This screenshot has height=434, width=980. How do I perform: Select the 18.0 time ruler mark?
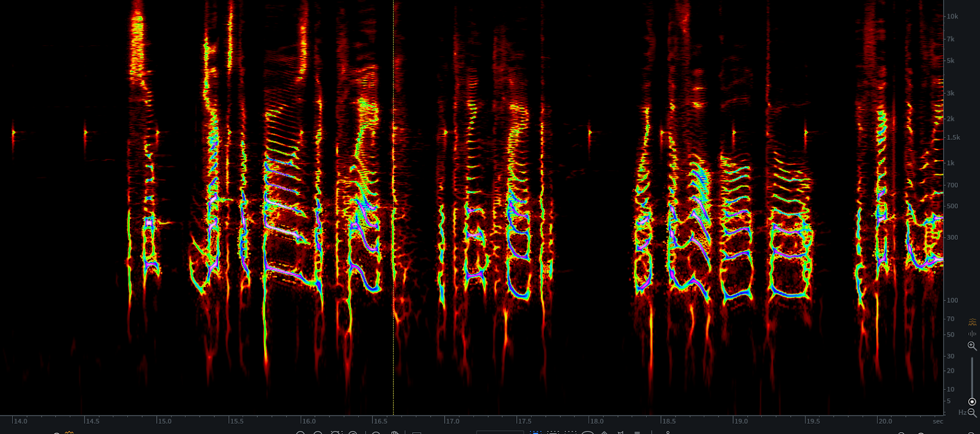coord(597,421)
